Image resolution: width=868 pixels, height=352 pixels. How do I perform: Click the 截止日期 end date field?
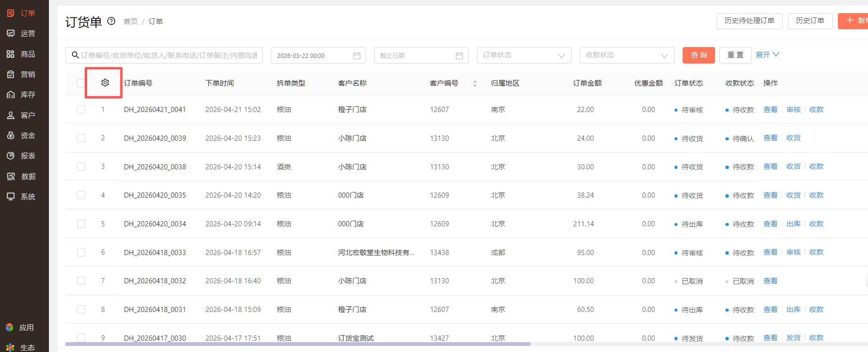point(421,55)
